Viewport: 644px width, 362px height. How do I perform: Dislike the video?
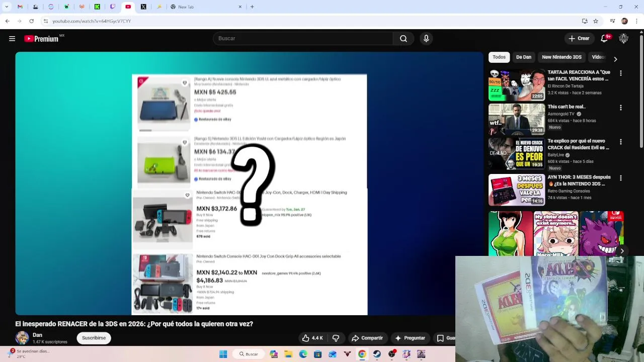(336, 338)
